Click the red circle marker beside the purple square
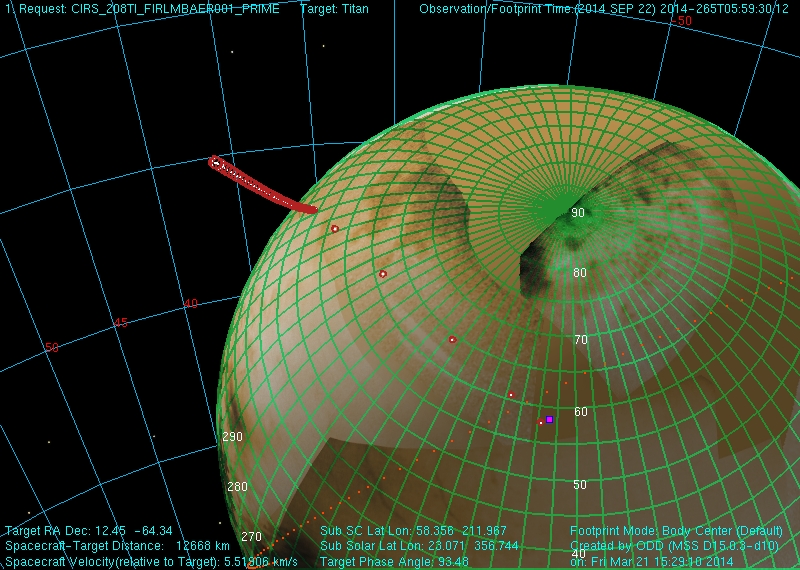Viewport: 800px width, 570px height. click(x=541, y=422)
